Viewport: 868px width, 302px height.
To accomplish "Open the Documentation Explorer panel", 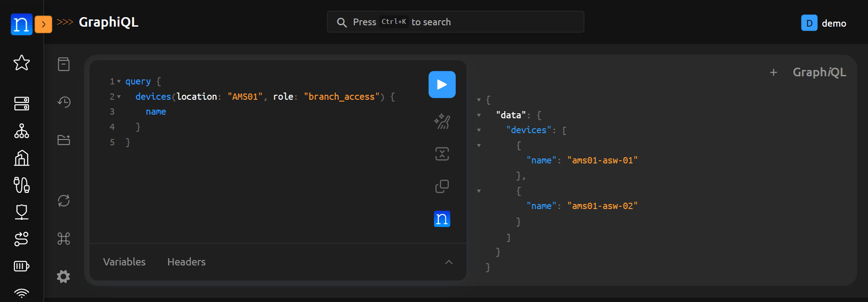I will pyautogui.click(x=64, y=64).
